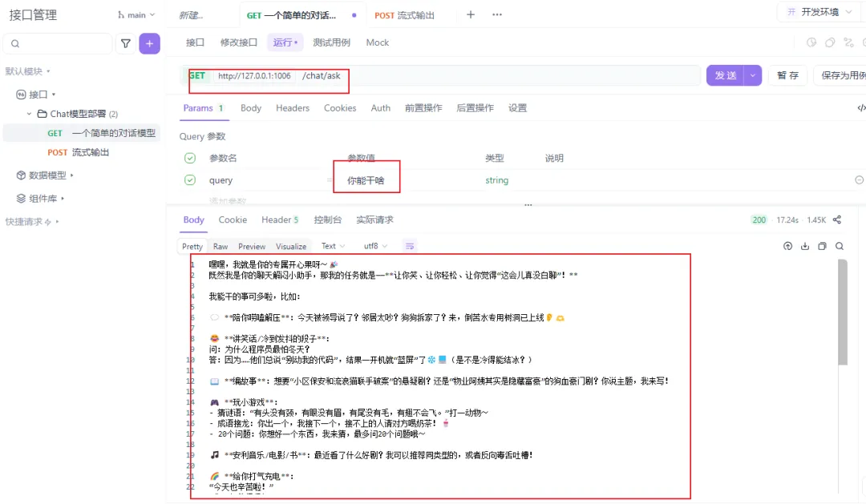Open the Auth tab

pos(381,108)
